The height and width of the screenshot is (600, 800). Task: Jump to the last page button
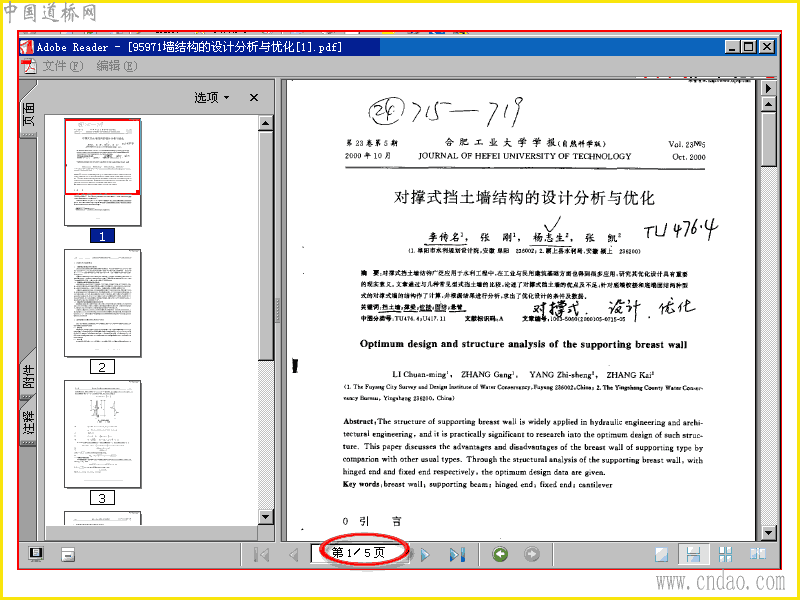tap(457, 555)
